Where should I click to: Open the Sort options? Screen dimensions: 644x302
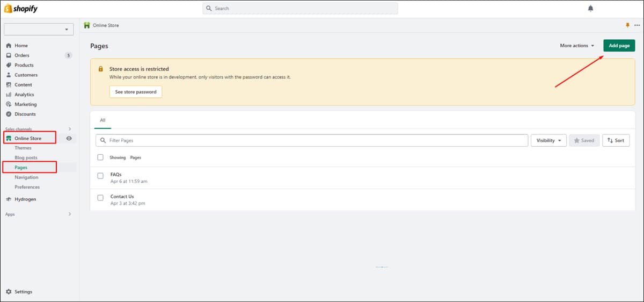pyautogui.click(x=616, y=140)
